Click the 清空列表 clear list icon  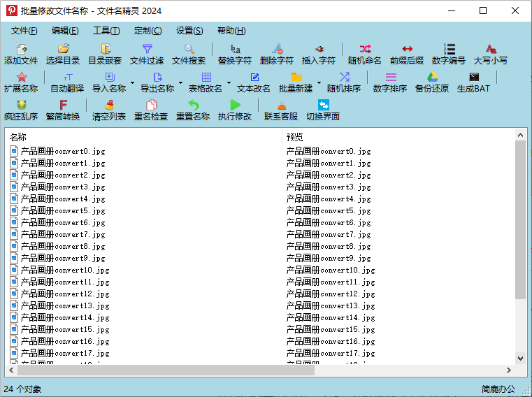tap(109, 110)
